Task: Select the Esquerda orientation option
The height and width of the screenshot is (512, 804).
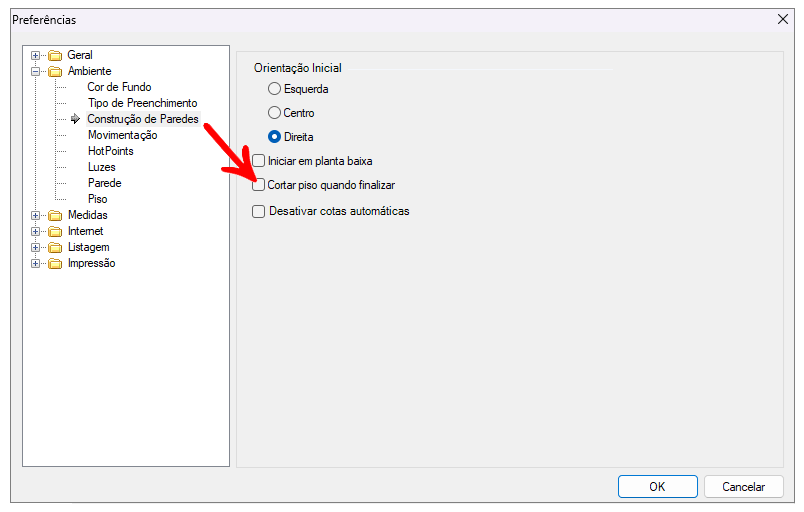Action: 275,89
